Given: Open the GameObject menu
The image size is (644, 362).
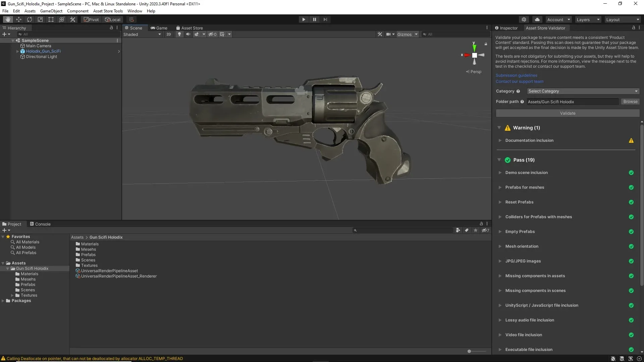Looking at the screenshot, I should click(51, 11).
